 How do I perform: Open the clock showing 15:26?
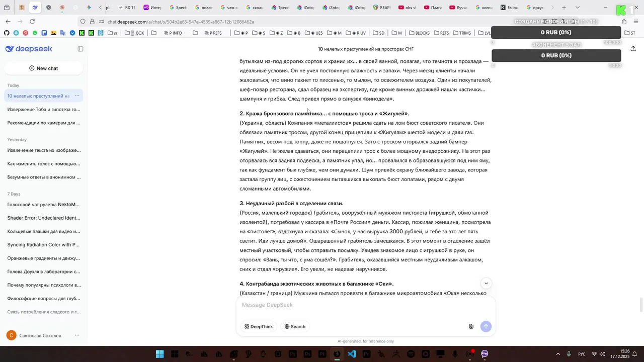click(620, 354)
